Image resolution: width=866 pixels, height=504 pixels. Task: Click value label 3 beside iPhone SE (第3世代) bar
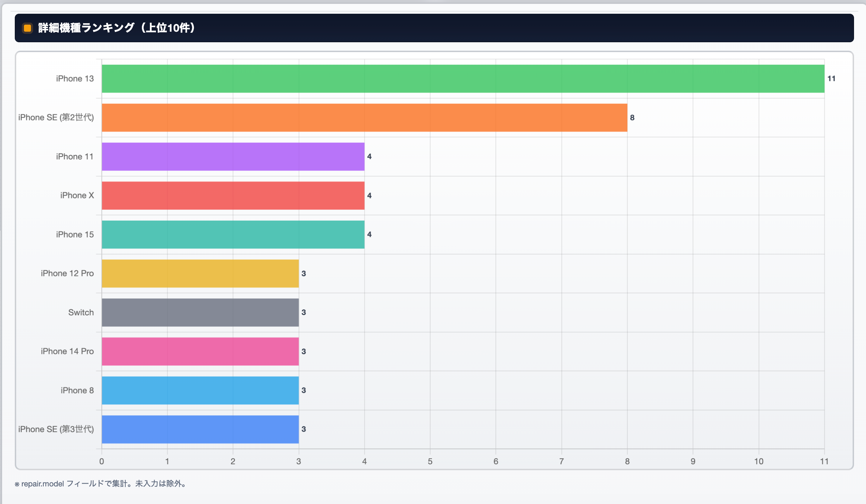[x=304, y=429]
